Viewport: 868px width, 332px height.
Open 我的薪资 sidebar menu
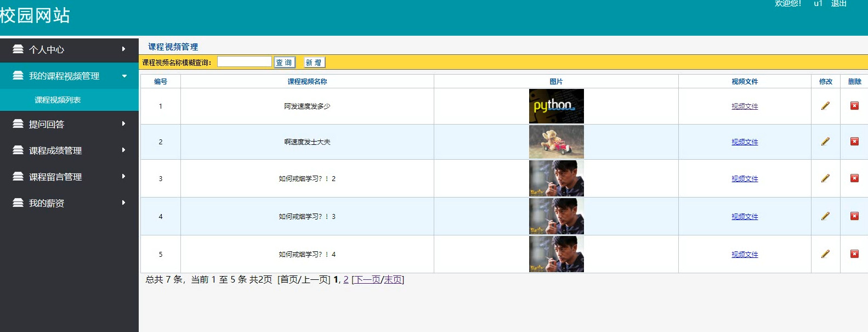69,203
